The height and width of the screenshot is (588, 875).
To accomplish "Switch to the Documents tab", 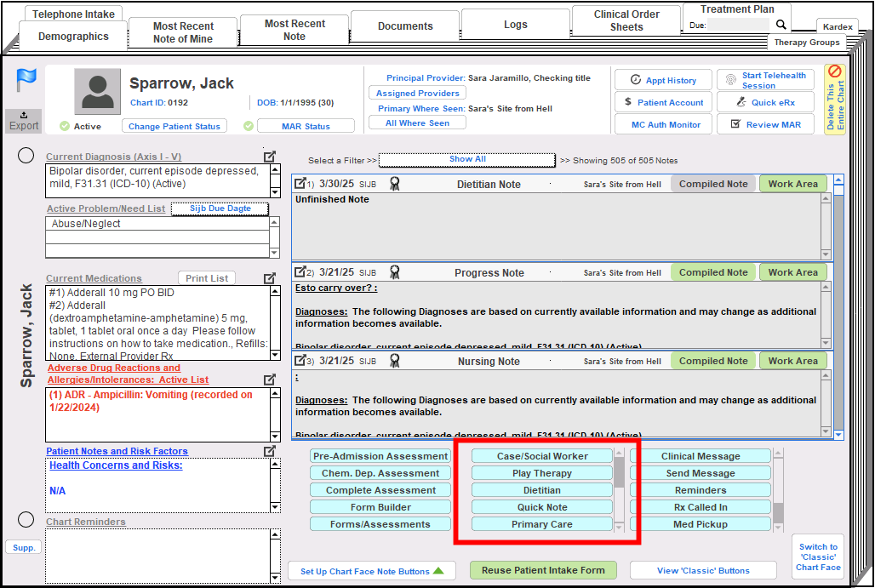I will [x=404, y=26].
